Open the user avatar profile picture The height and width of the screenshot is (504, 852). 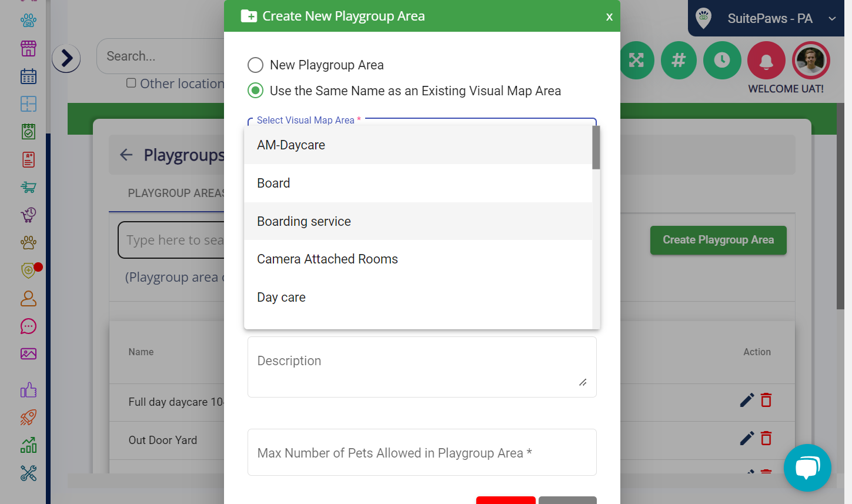tap(811, 60)
